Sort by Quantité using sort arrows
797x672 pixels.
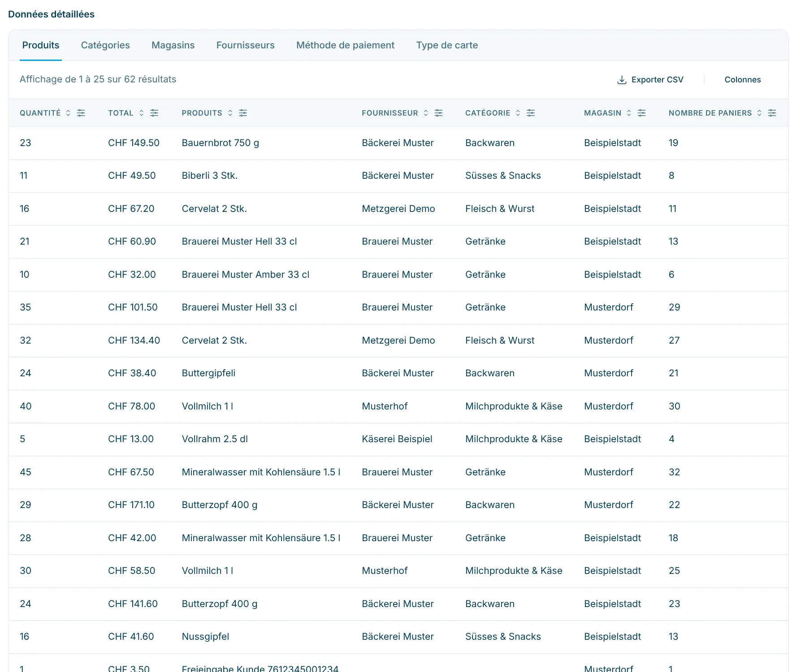click(x=68, y=113)
